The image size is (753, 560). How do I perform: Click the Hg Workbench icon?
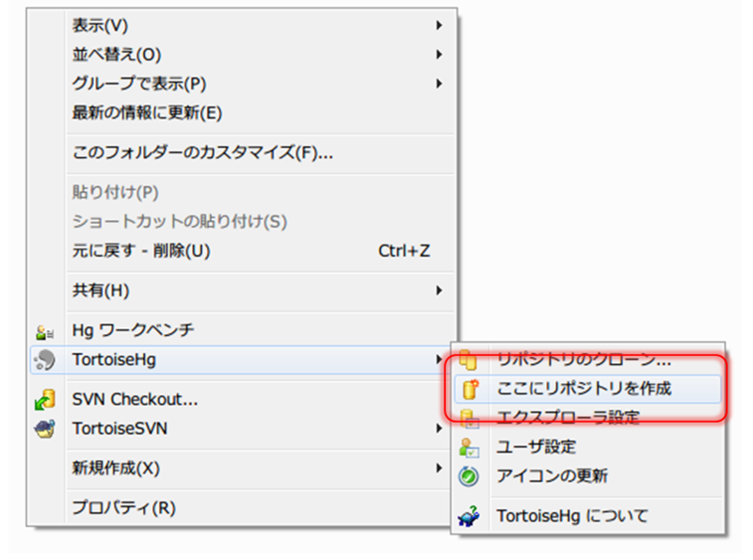pos(45,332)
